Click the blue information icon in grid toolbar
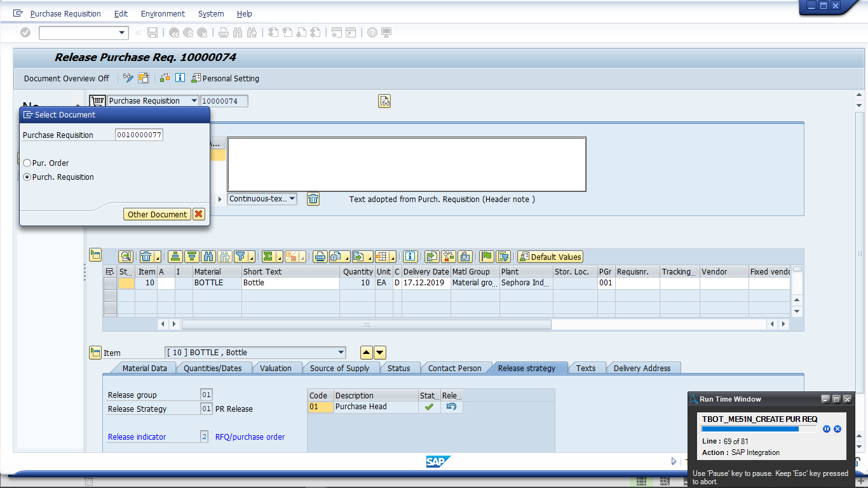868x488 pixels. 410,257
